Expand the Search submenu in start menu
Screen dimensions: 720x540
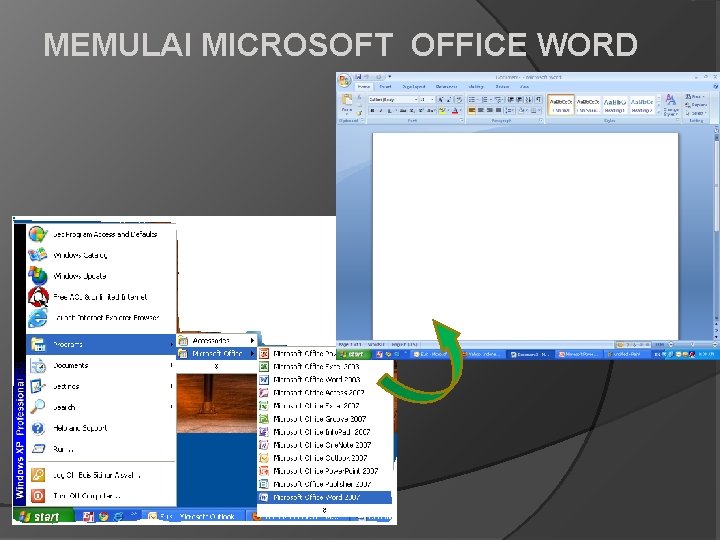(x=101, y=407)
